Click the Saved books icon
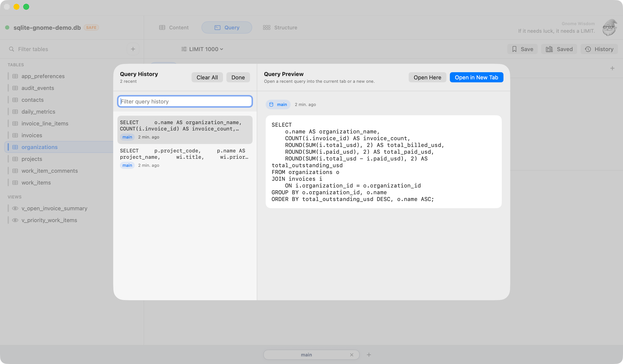The height and width of the screenshot is (364, 623). point(549,49)
